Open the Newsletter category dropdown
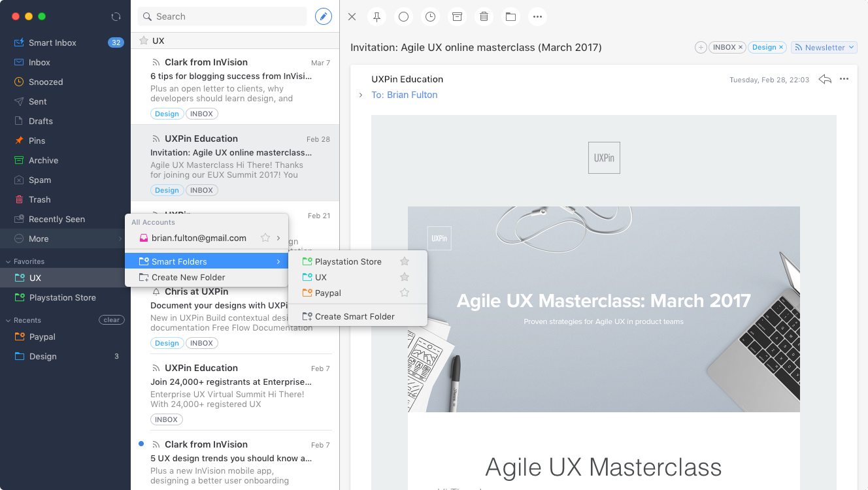 click(824, 47)
